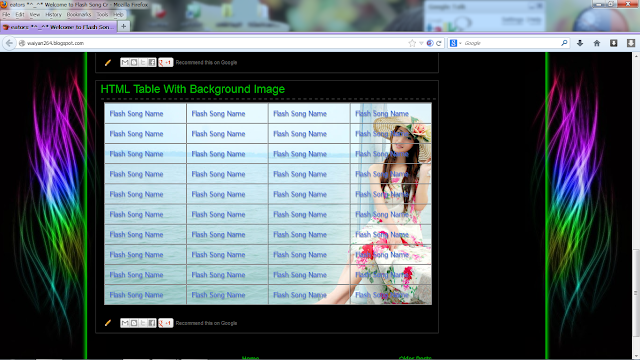Open the Downloads arrow icon
The image size is (640, 360).
(x=580, y=43)
